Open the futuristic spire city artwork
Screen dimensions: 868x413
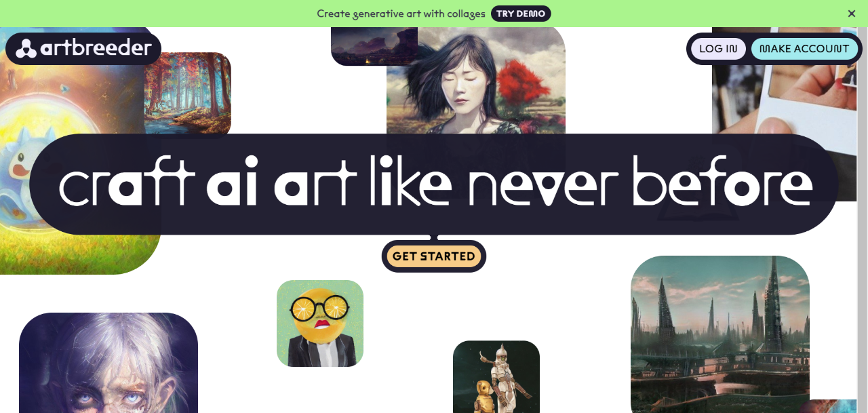(720, 334)
